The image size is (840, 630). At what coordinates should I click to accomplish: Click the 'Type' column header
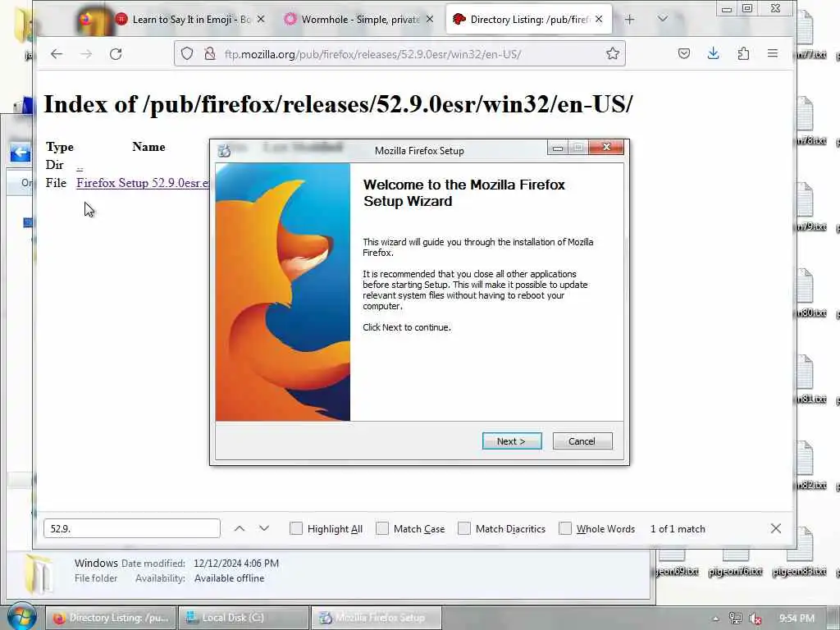tap(59, 147)
